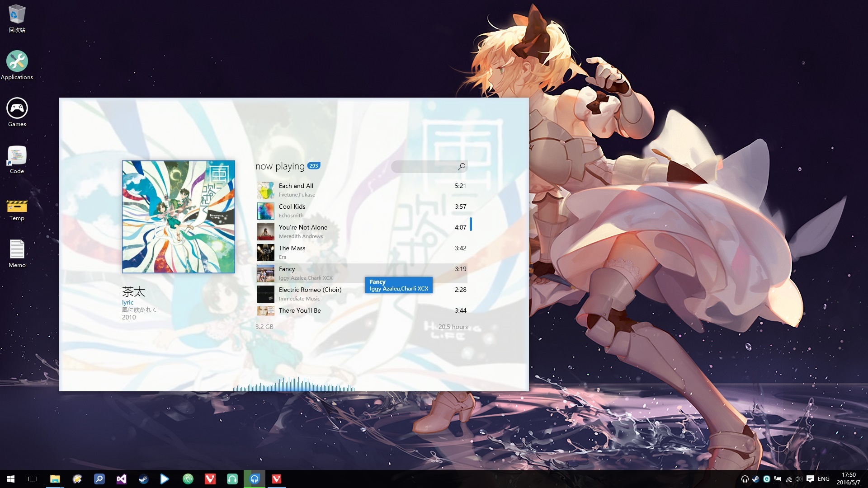Play the track Each and All
The image size is (868, 488).
click(x=296, y=186)
